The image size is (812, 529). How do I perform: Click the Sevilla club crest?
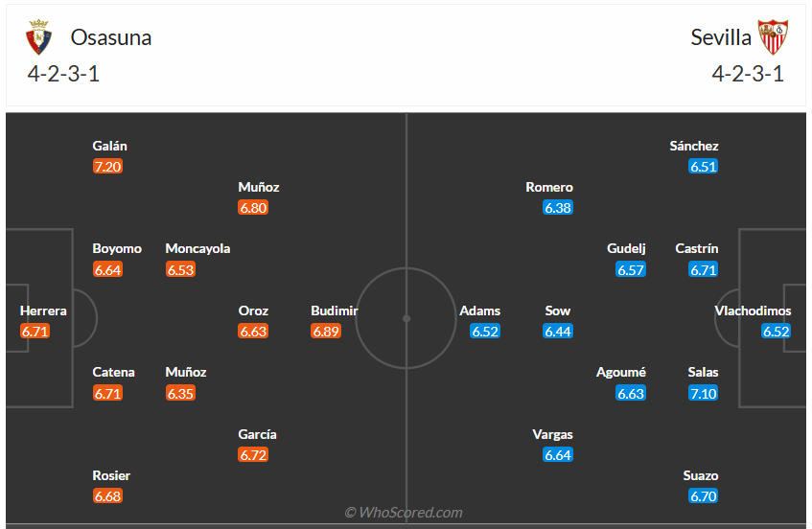tap(773, 37)
